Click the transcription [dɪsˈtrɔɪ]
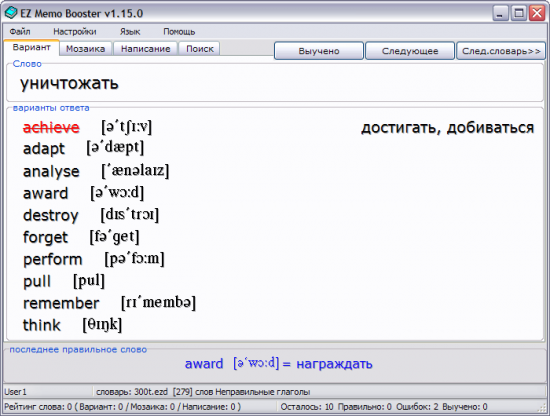Viewport: 550px width, 416px height. coord(130,214)
